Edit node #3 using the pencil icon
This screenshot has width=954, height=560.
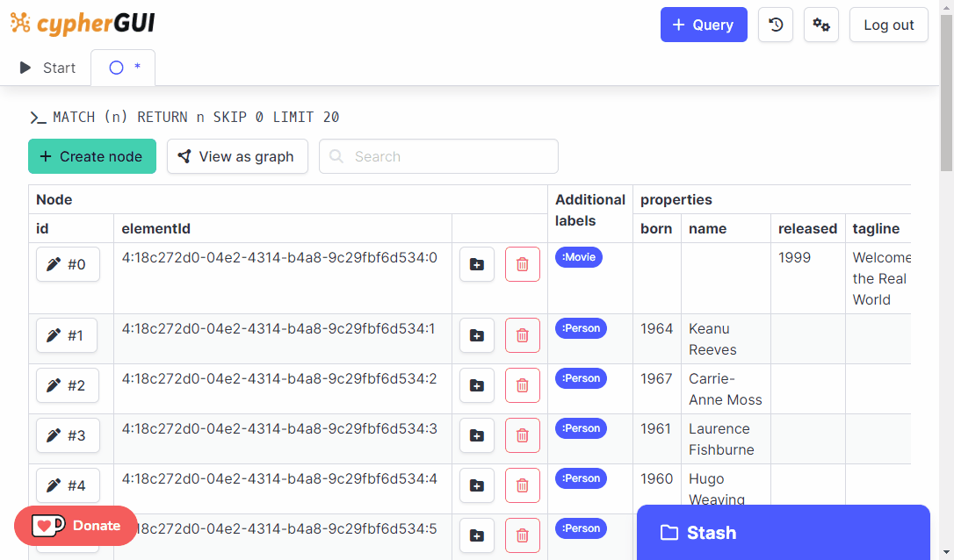pos(68,435)
